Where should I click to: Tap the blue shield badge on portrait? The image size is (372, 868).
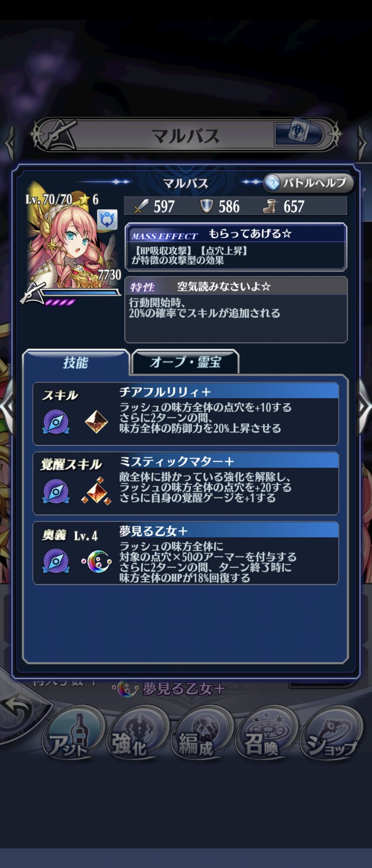(x=107, y=219)
